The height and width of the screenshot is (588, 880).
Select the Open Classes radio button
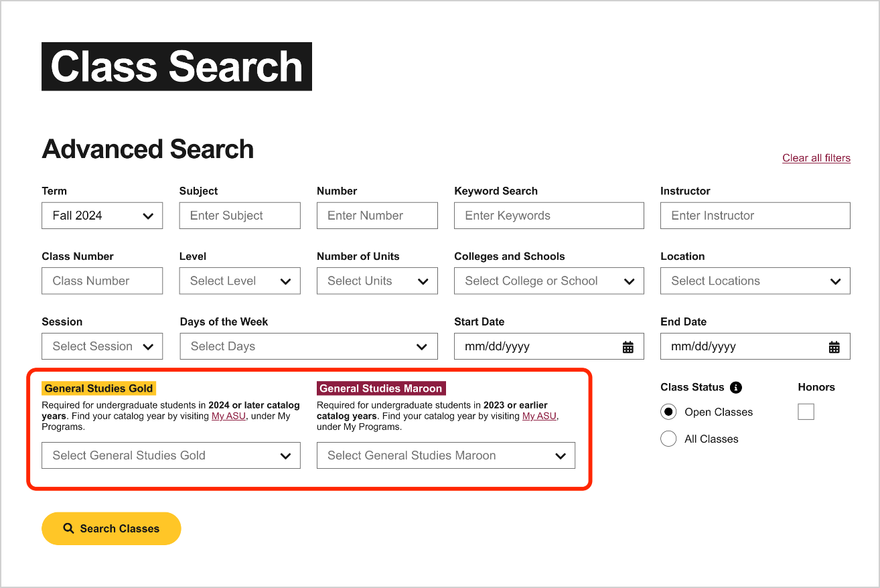pyautogui.click(x=668, y=411)
